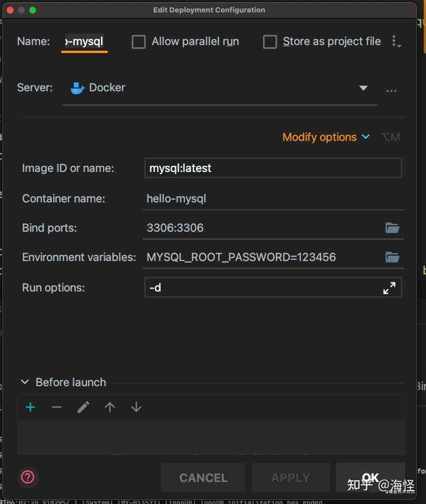This screenshot has height=504, width=426.
Task: Open the vertical three-dot menu beside Store as project file
Action: pyautogui.click(x=396, y=42)
